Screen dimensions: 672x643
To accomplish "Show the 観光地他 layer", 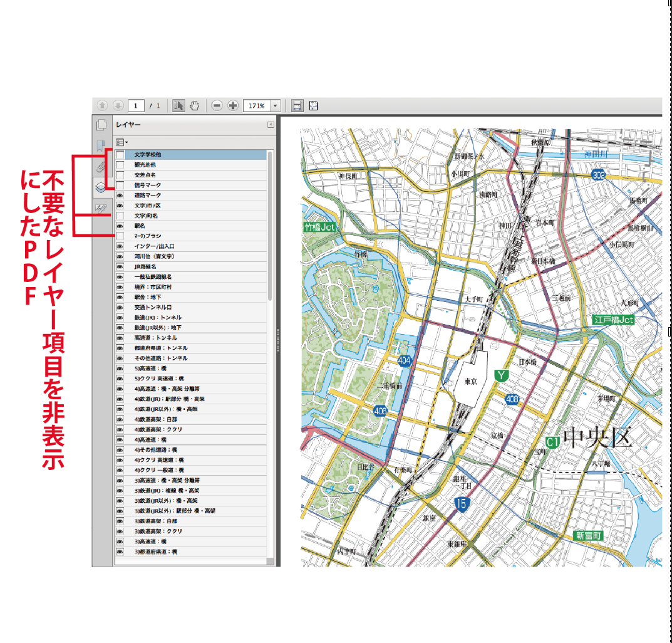I will point(120,165).
